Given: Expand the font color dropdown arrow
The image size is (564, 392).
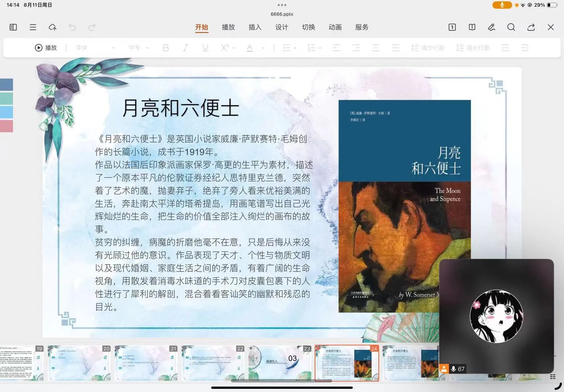Looking at the screenshot, I should click(x=263, y=48).
